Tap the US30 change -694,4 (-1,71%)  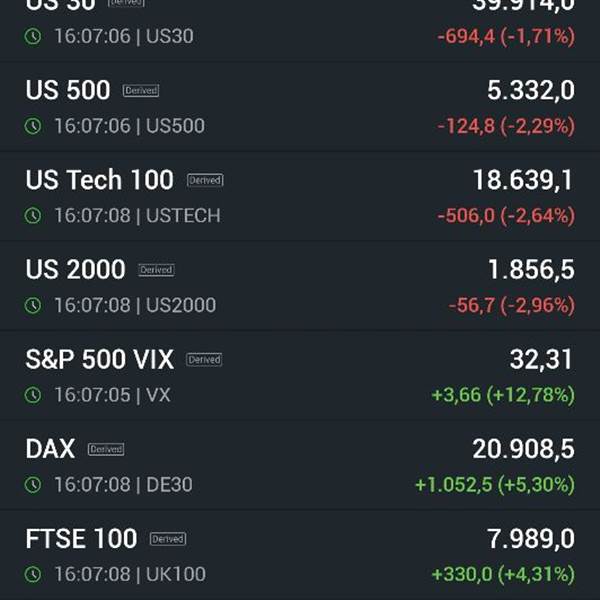506,36
